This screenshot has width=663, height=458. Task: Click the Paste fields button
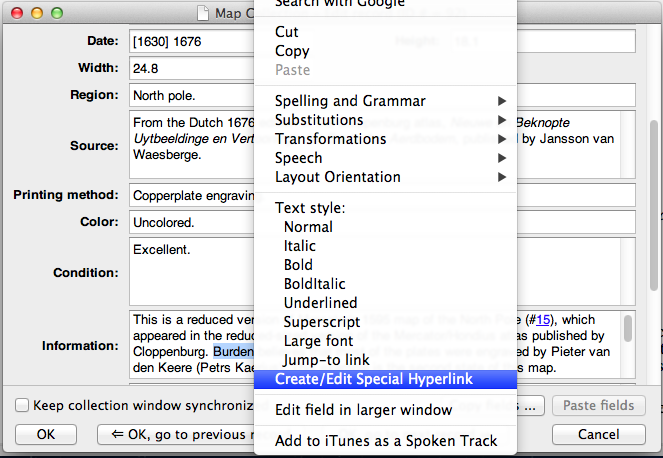[x=598, y=405]
